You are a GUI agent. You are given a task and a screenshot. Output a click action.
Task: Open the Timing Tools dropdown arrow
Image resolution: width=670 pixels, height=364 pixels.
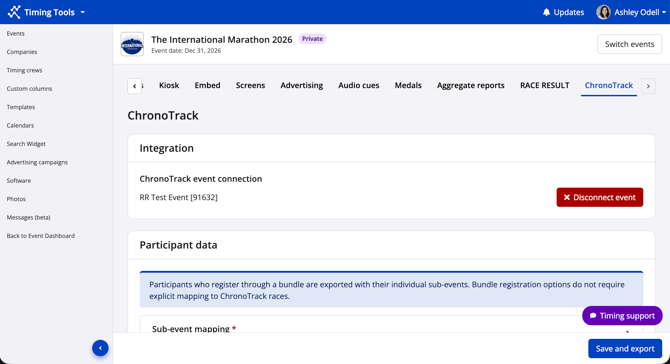[82, 12]
